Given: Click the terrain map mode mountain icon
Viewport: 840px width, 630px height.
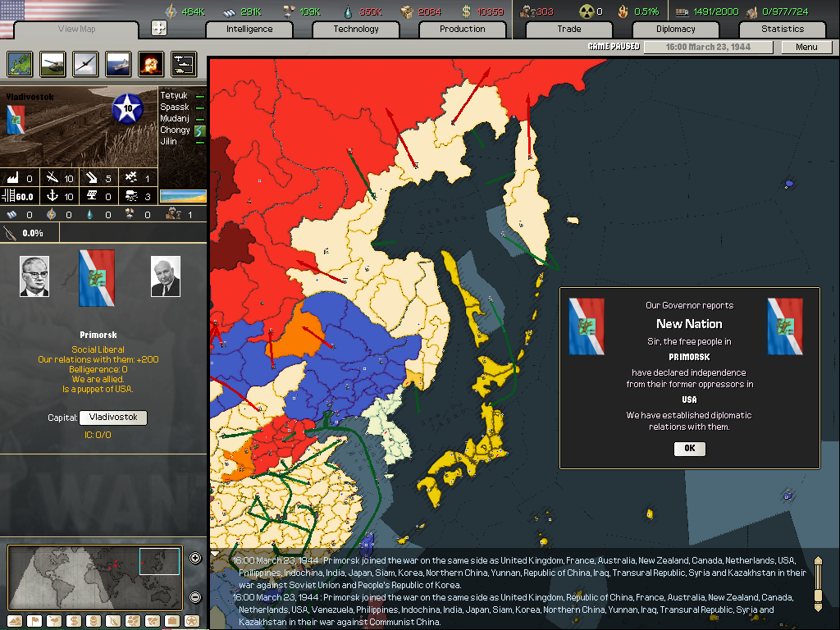Looking at the screenshot, I should point(14,621).
